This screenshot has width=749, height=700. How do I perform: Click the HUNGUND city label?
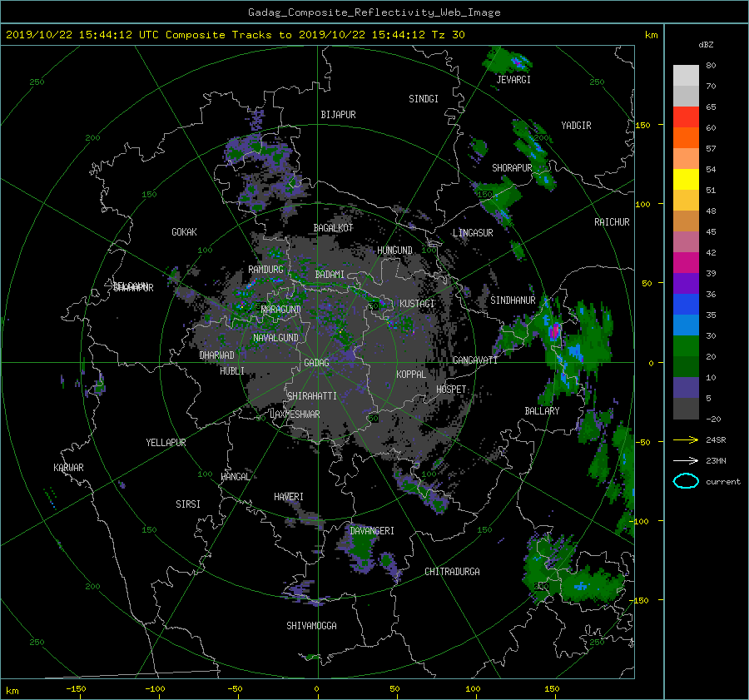394,251
